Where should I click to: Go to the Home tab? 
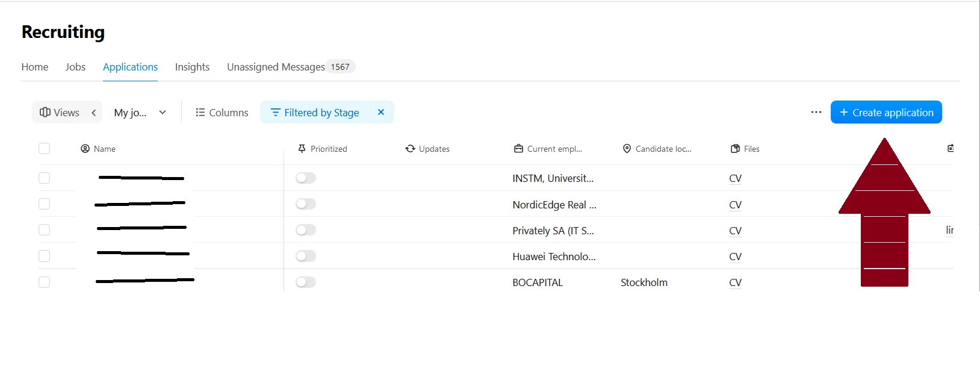tap(35, 67)
